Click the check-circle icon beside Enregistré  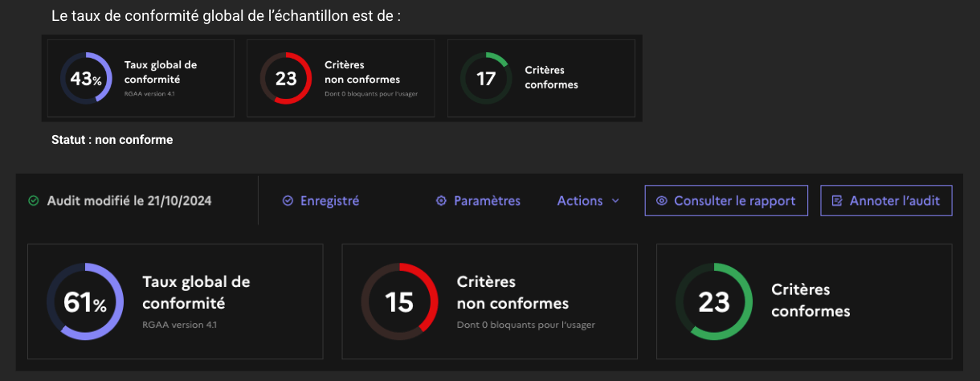point(288,201)
